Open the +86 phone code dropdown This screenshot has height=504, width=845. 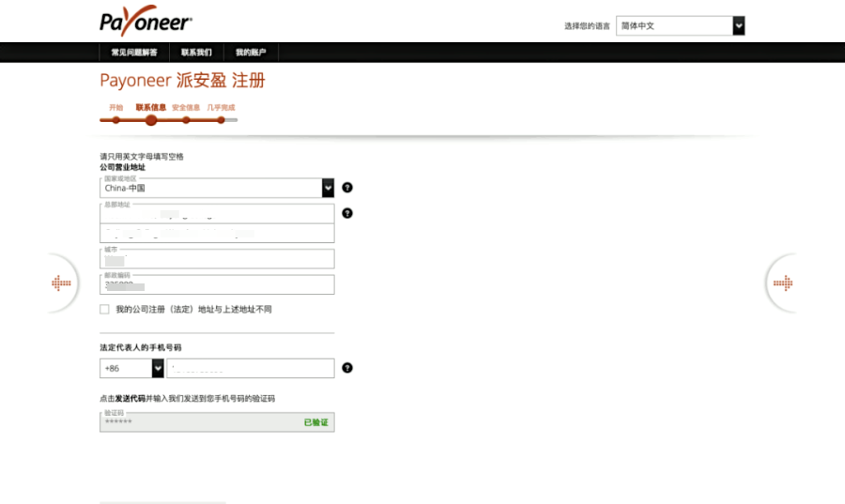tap(131, 368)
